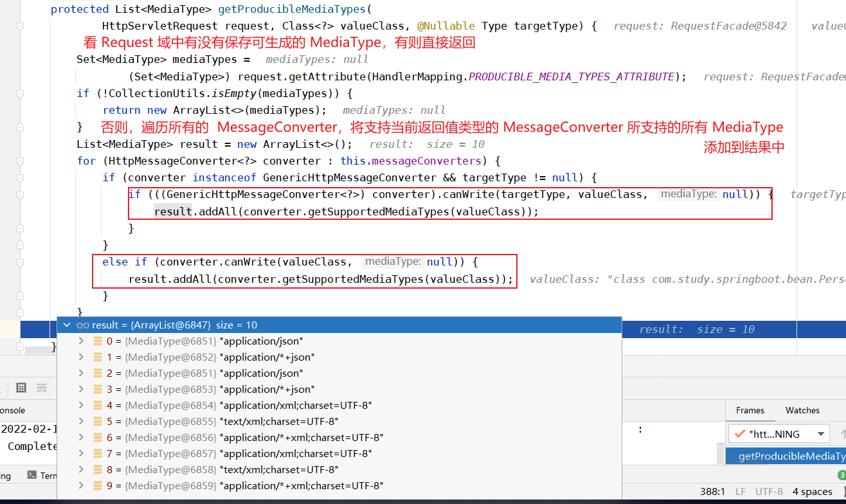
Task: Open the thread selector dropdown
Action: pyautogui.click(x=779, y=434)
